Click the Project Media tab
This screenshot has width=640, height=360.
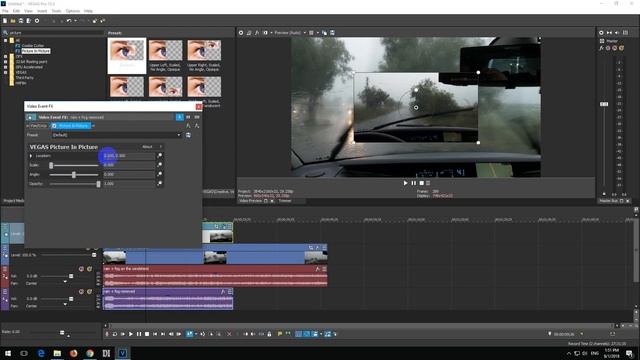pyautogui.click(x=13, y=201)
